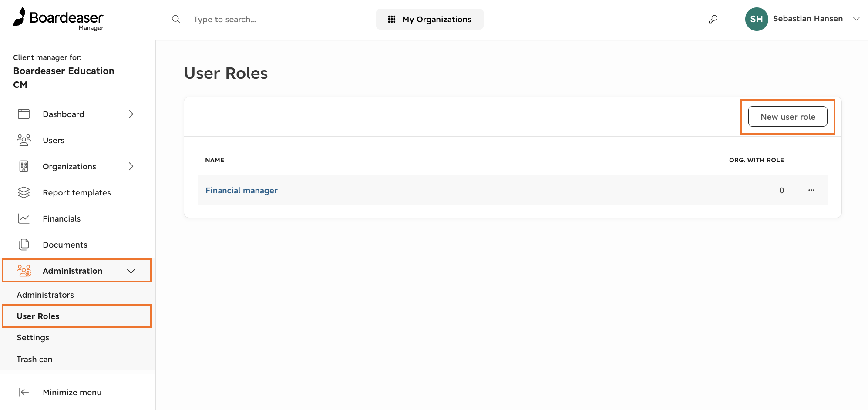Click Boardeaser Education CM client name
The width and height of the screenshot is (868, 410).
(x=64, y=77)
